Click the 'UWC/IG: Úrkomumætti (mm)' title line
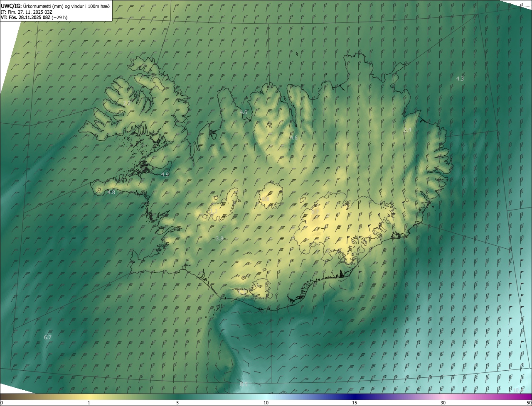This screenshot has height=406, width=532. tap(55, 6)
